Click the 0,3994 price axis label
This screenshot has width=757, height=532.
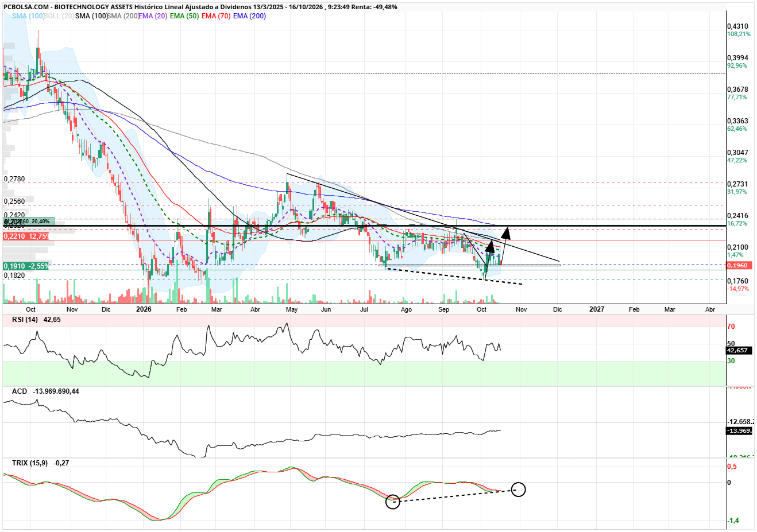[x=737, y=58]
